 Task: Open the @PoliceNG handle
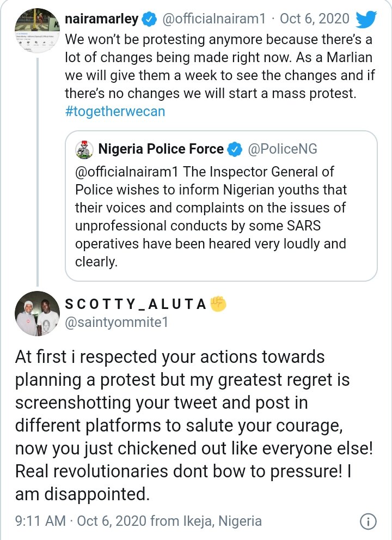(x=282, y=149)
